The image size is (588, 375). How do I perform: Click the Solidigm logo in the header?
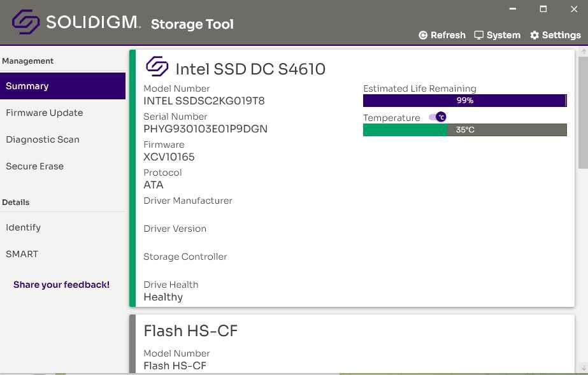pyautogui.click(x=76, y=22)
